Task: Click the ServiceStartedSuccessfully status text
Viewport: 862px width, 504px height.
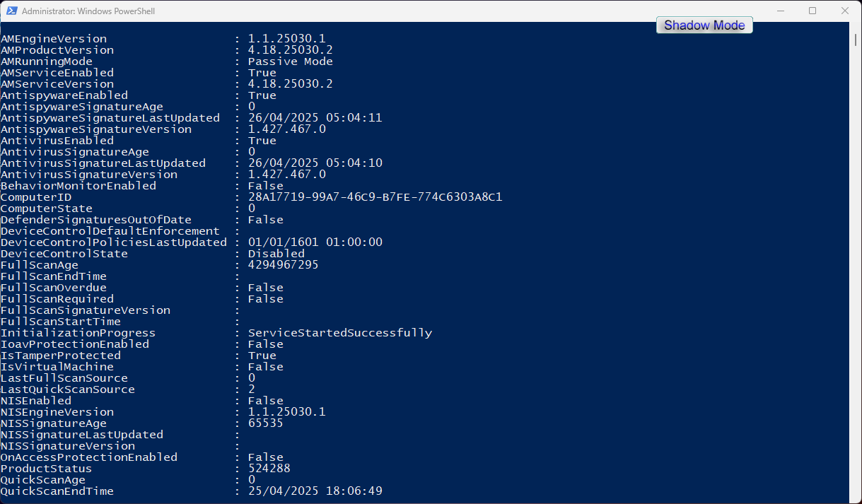Action: tap(339, 333)
